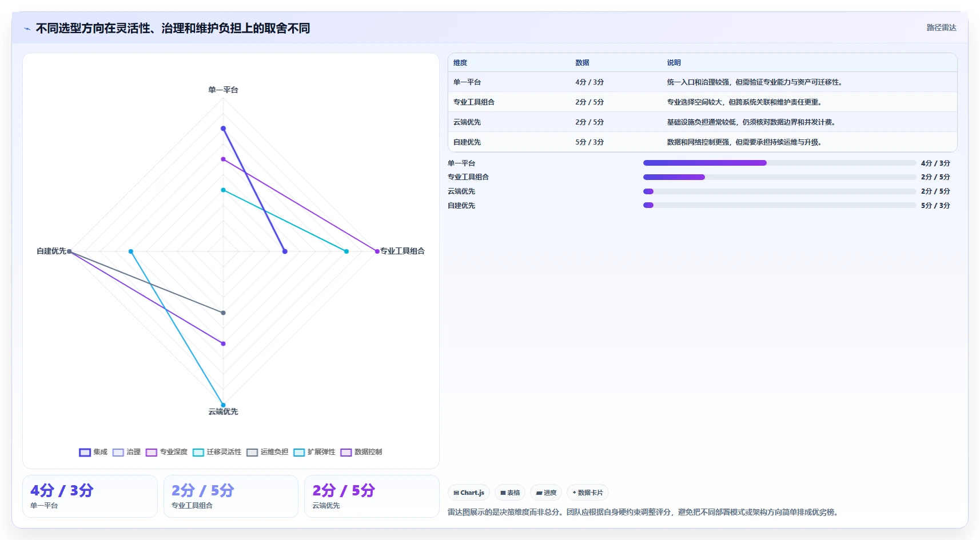Click the 自建优先 radar axis label

click(51, 251)
